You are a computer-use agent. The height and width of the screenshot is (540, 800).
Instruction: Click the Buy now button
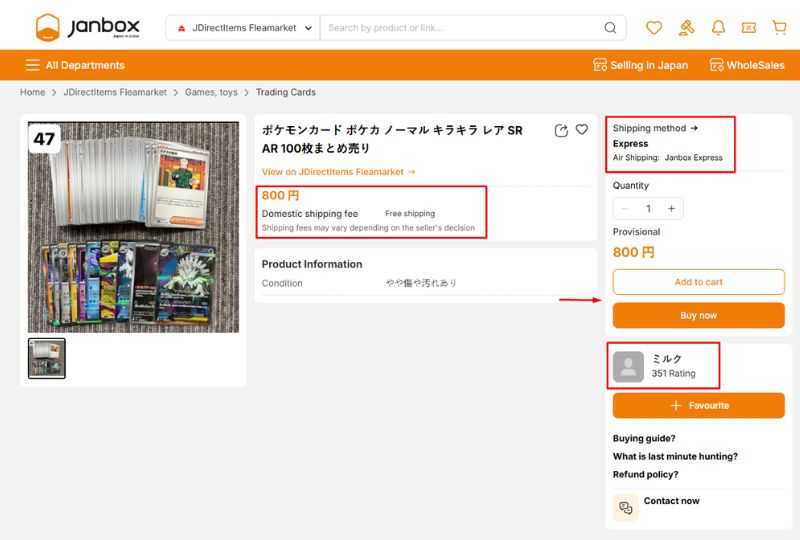pos(698,315)
